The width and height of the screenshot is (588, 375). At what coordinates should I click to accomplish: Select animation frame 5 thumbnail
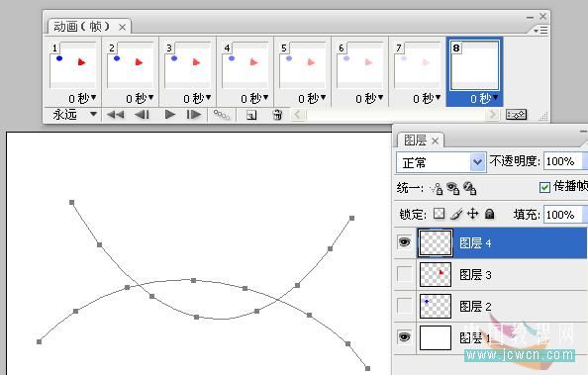[x=302, y=64]
